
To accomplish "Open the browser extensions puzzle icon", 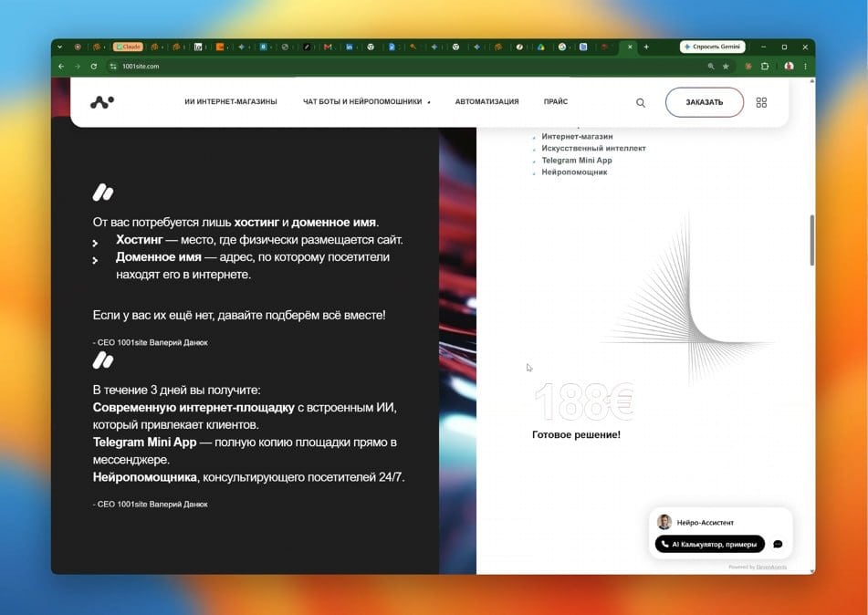I will pos(765,67).
